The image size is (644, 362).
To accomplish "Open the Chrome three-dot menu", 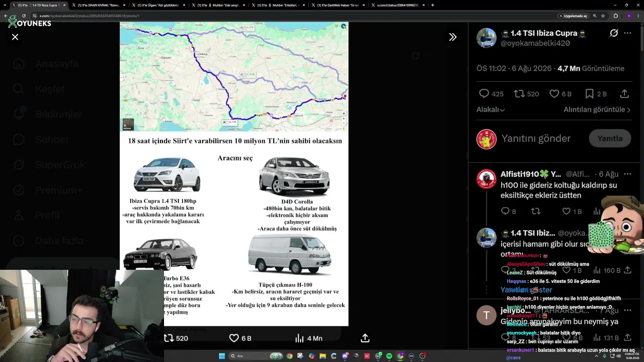I will tap(638, 16).
